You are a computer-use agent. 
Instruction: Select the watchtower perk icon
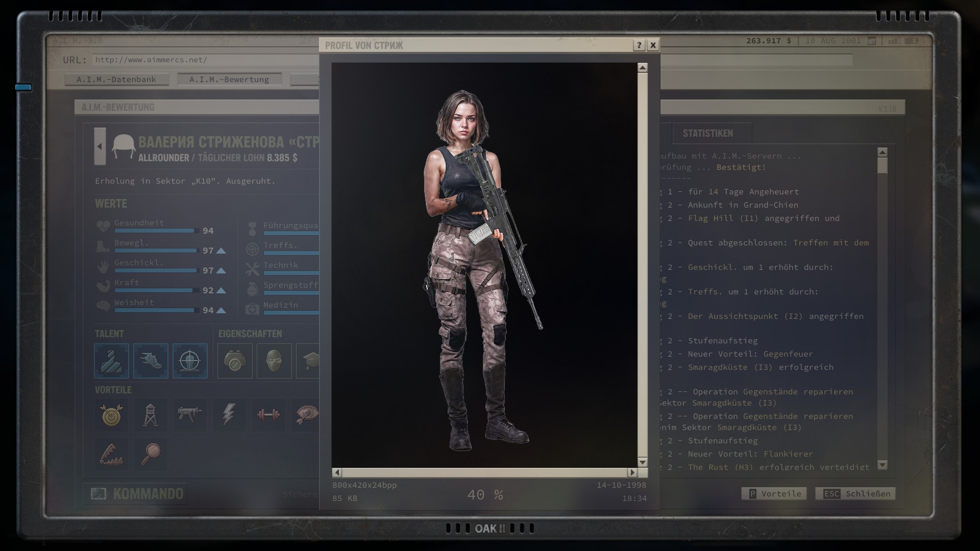pos(151,415)
